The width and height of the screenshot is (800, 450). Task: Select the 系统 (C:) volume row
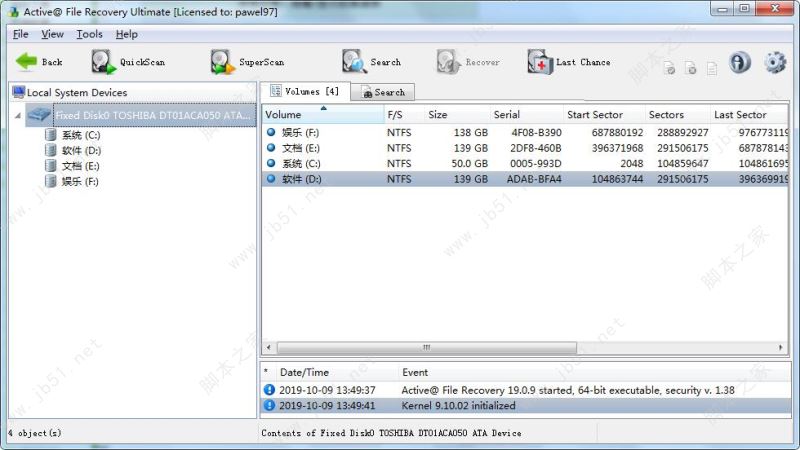525,164
